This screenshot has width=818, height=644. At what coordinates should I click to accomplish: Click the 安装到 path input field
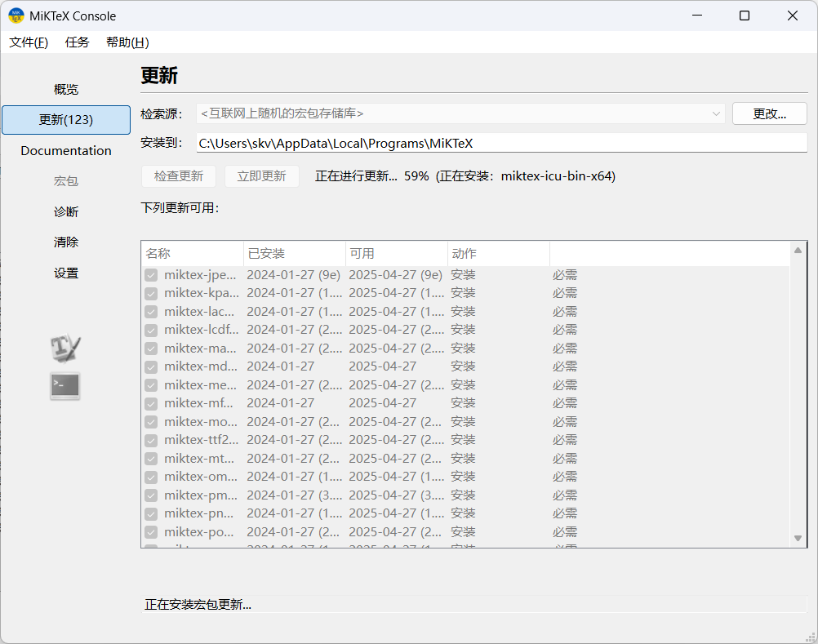(x=502, y=144)
